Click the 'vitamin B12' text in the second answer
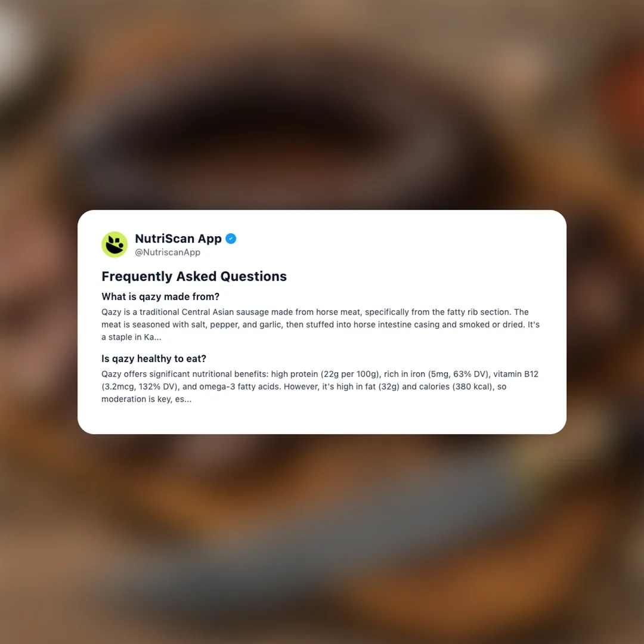Screen dimensions: 644x644 (515, 374)
